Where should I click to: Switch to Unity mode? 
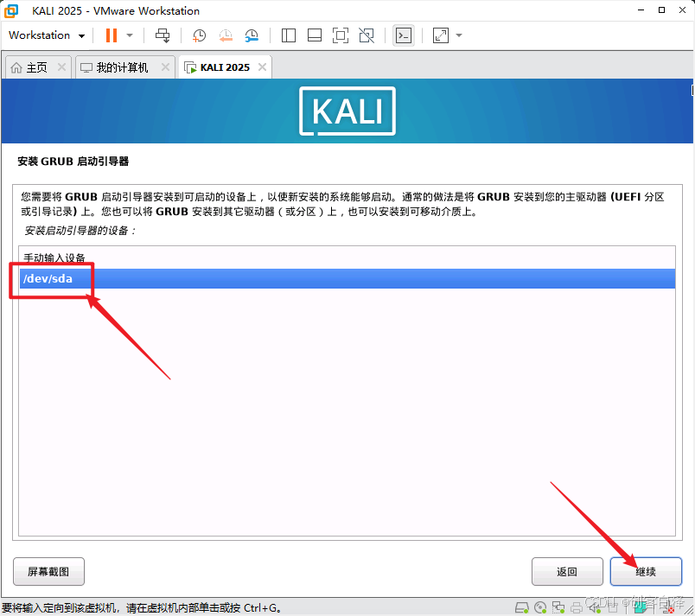(367, 35)
